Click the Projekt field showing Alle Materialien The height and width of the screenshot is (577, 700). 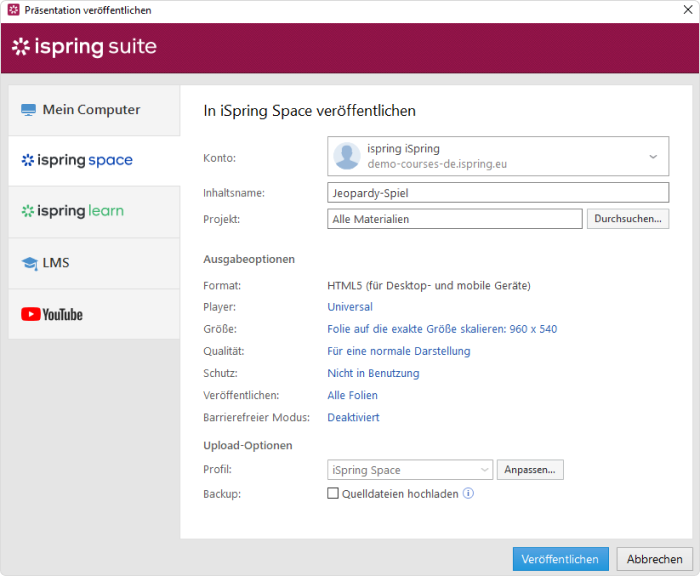(454, 219)
